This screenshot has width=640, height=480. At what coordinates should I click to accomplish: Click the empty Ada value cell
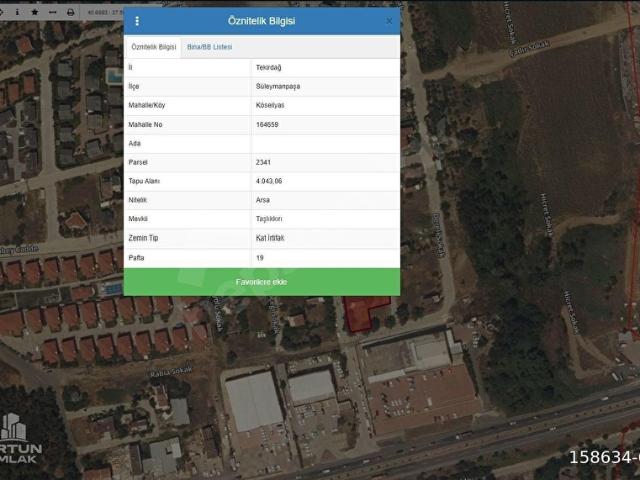[x=325, y=143]
